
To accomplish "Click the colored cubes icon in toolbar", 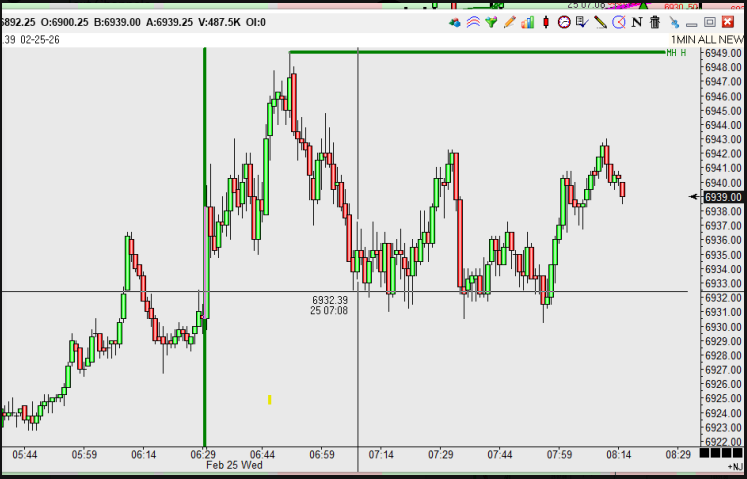I will click(456, 22).
